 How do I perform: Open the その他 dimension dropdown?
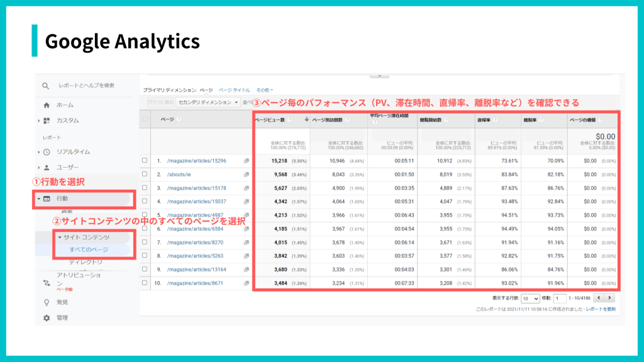[x=265, y=90]
